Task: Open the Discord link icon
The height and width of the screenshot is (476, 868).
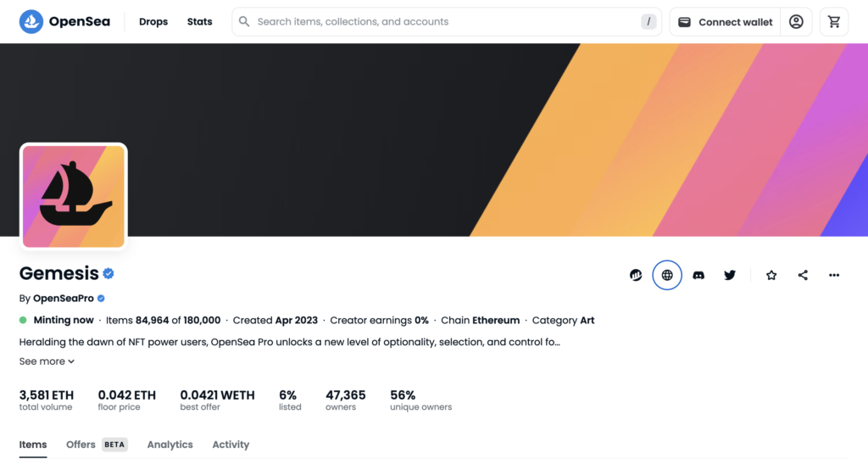Action: click(x=698, y=275)
